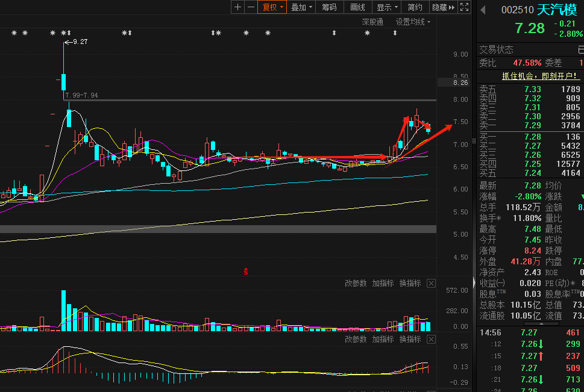
Task: Zoom in the chart with plus button
Action: [x=237, y=7]
